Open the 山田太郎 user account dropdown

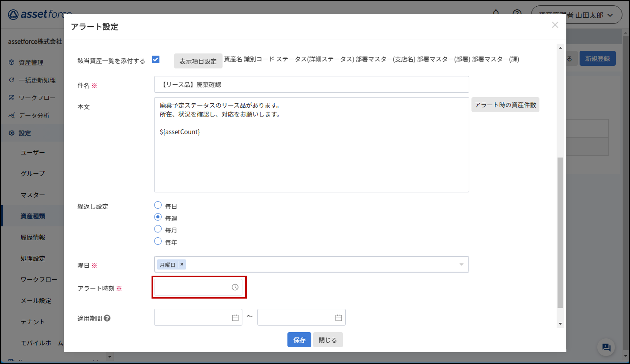pyautogui.click(x=576, y=15)
